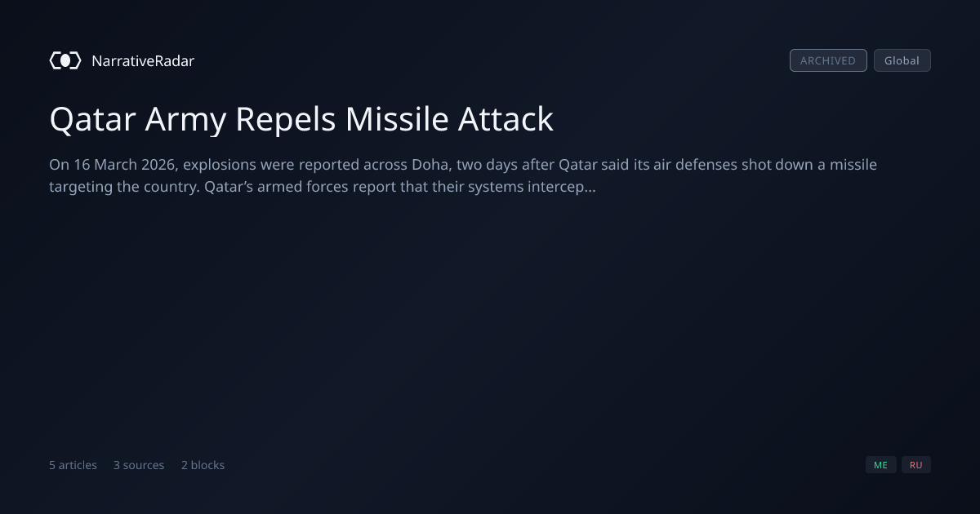The width and height of the screenshot is (980, 514).
Task: Click the narrative summary paragraph
Action: point(463,176)
